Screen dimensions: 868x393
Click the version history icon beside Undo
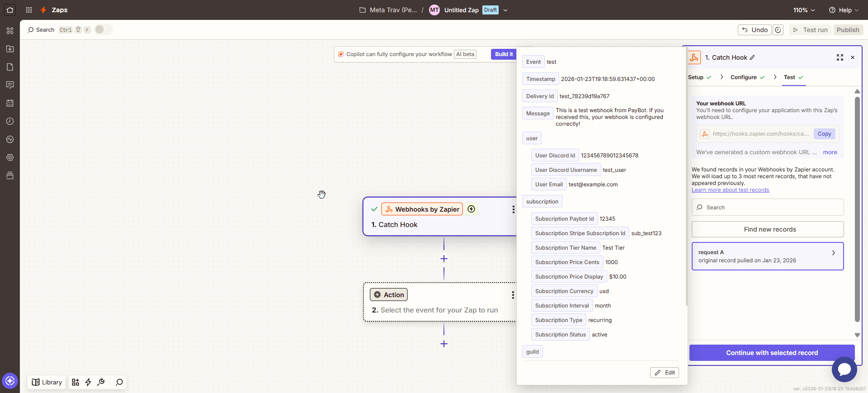point(778,30)
